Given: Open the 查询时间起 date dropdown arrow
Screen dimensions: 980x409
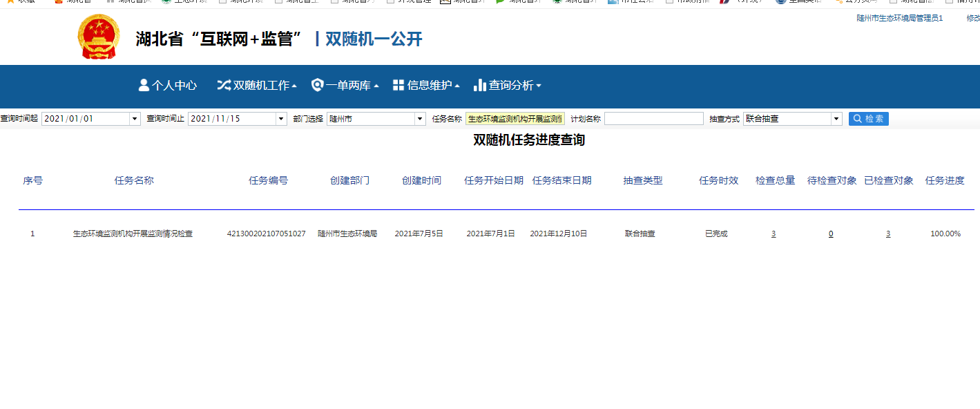Looking at the screenshot, I should coord(135,119).
